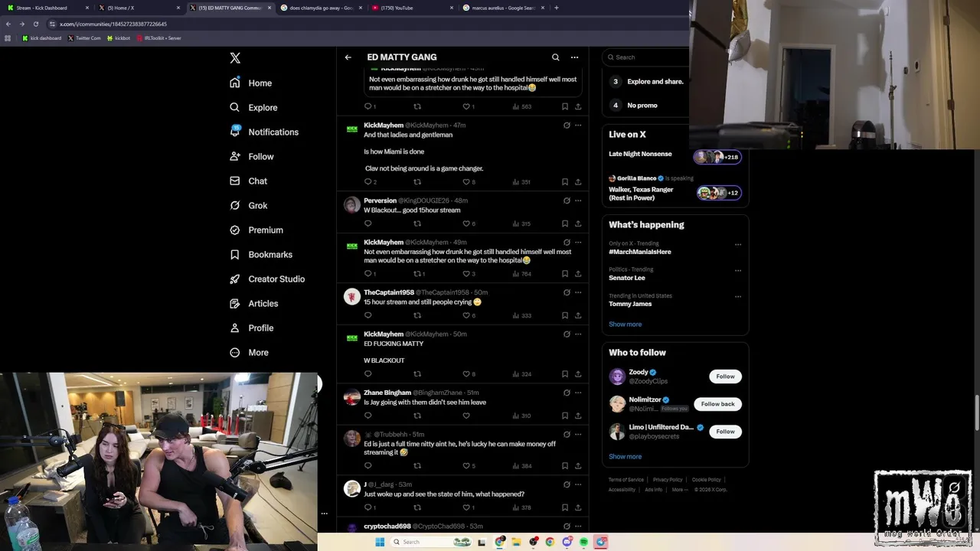Follow back Nolimitzor
This screenshot has width=980, height=551.
(x=717, y=404)
